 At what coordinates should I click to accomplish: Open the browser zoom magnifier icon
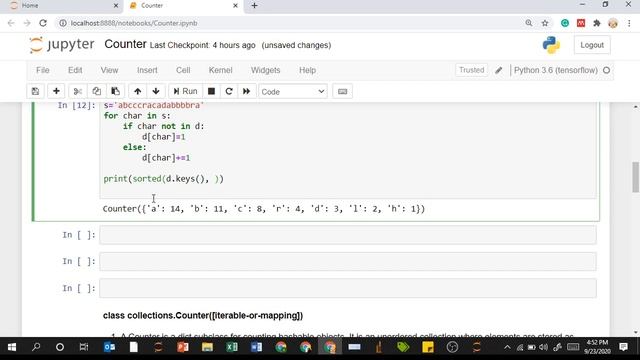coord(529,23)
